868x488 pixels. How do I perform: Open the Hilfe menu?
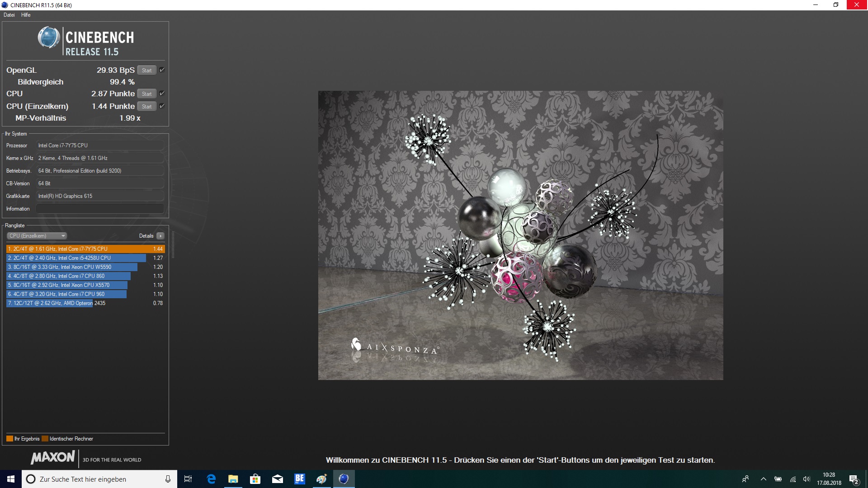(26, 15)
